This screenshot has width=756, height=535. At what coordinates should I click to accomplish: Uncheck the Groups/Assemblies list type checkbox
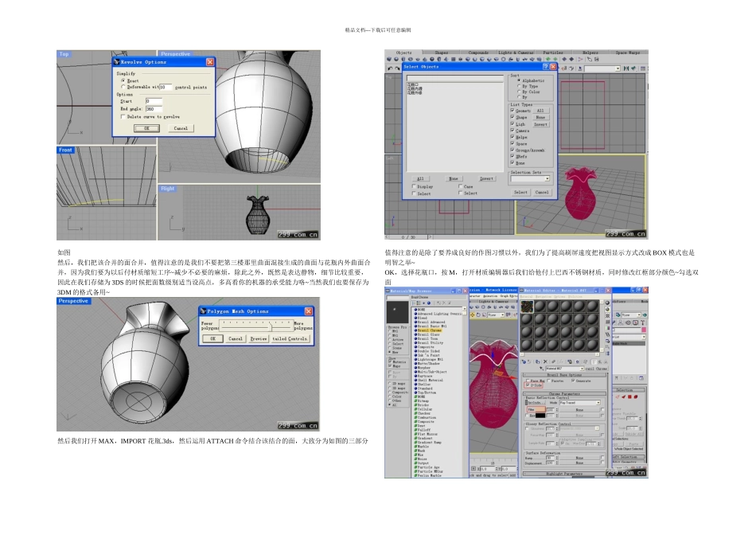pyautogui.click(x=512, y=150)
